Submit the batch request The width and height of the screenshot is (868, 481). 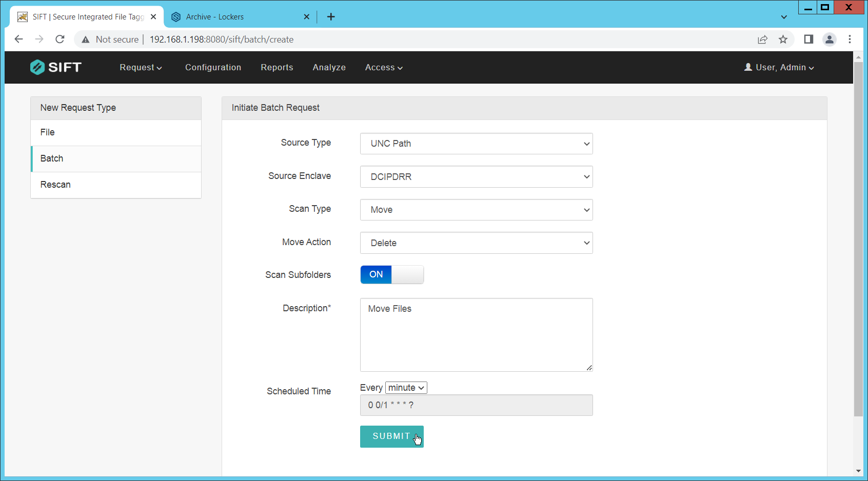coord(391,436)
